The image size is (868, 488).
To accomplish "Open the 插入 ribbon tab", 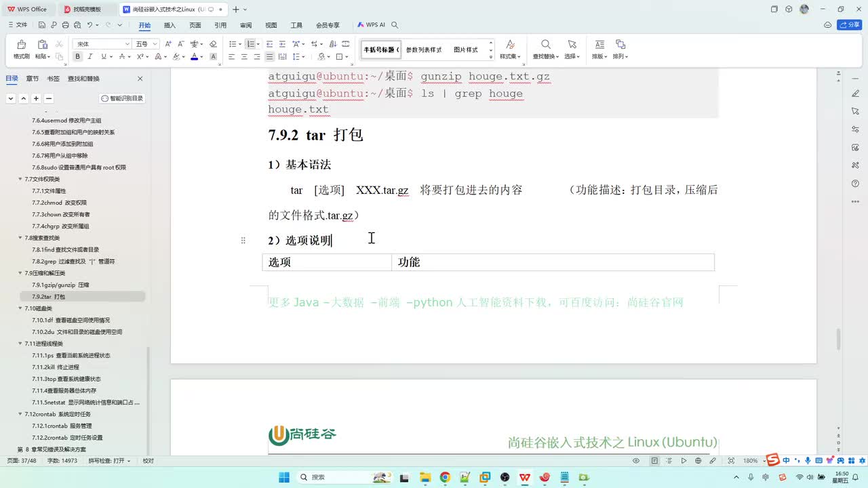I will pyautogui.click(x=170, y=25).
